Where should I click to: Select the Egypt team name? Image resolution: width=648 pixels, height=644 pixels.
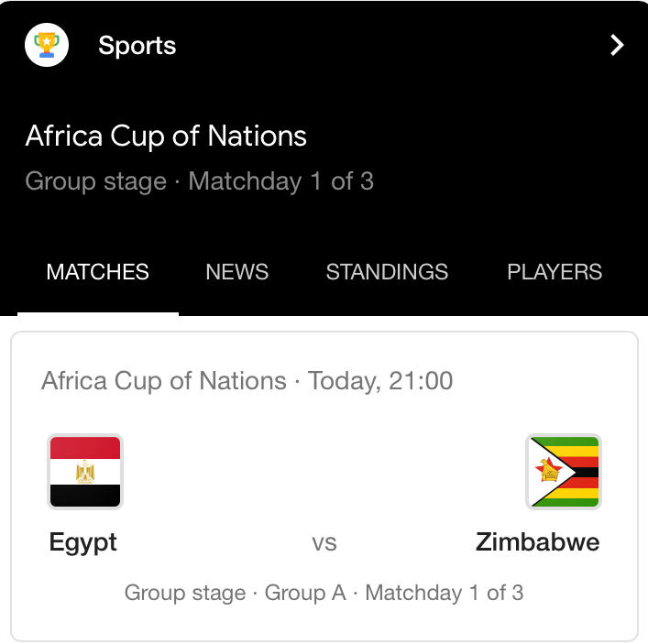click(83, 542)
